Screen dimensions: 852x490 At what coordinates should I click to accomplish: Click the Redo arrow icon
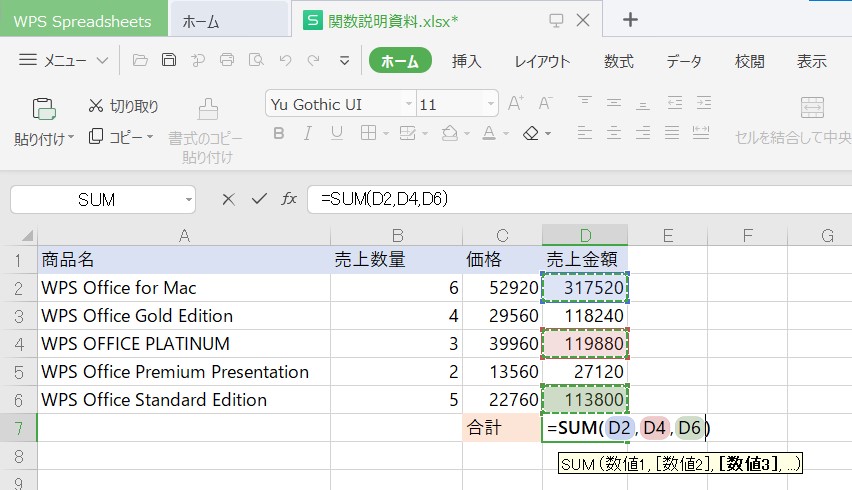(x=314, y=60)
